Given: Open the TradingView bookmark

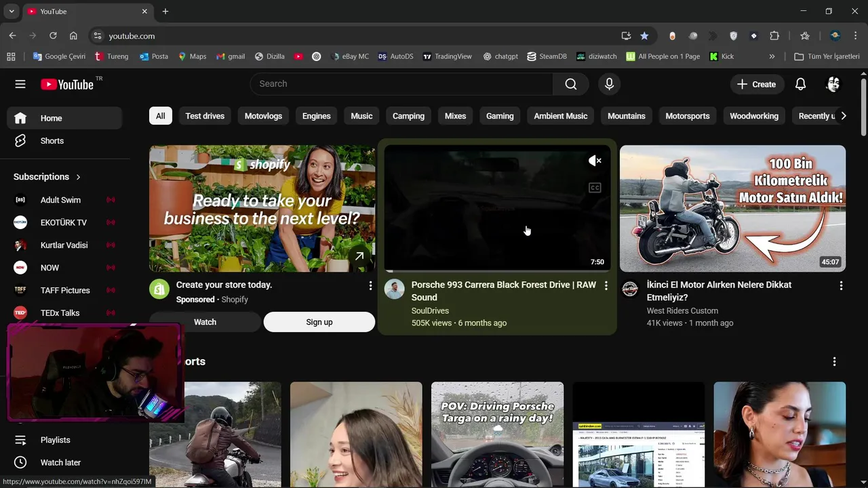Looking at the screenshot, I should [447, 56].
